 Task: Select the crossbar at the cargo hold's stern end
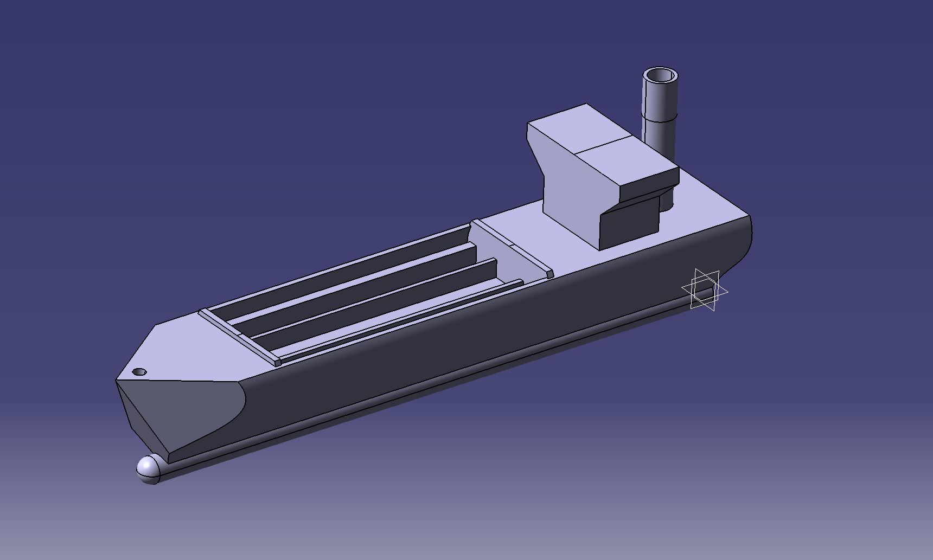point(512,247)
